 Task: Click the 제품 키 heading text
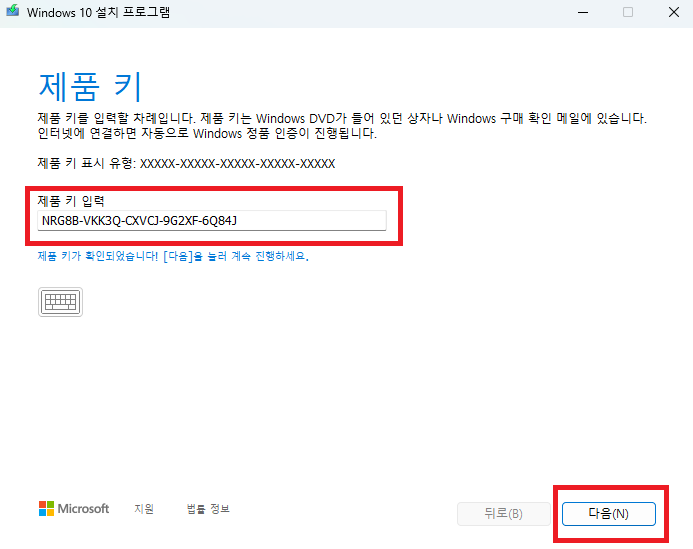pos(91,87)
